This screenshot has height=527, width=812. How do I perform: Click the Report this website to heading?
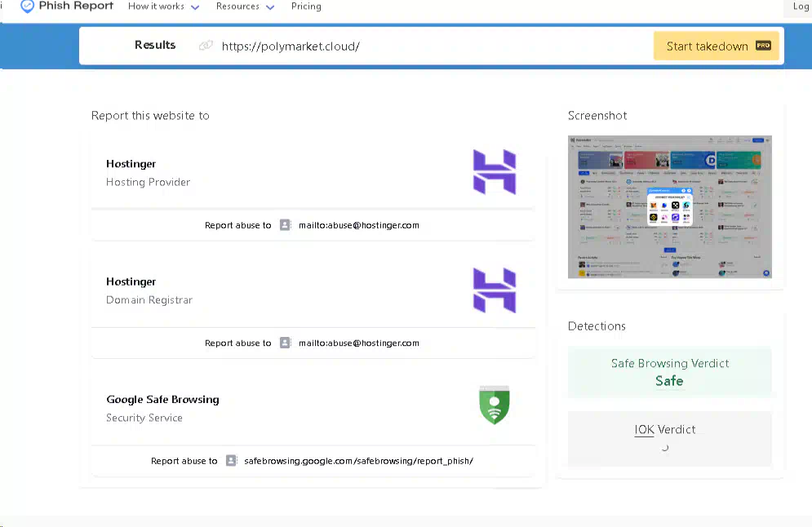click(x=150, y=116)
